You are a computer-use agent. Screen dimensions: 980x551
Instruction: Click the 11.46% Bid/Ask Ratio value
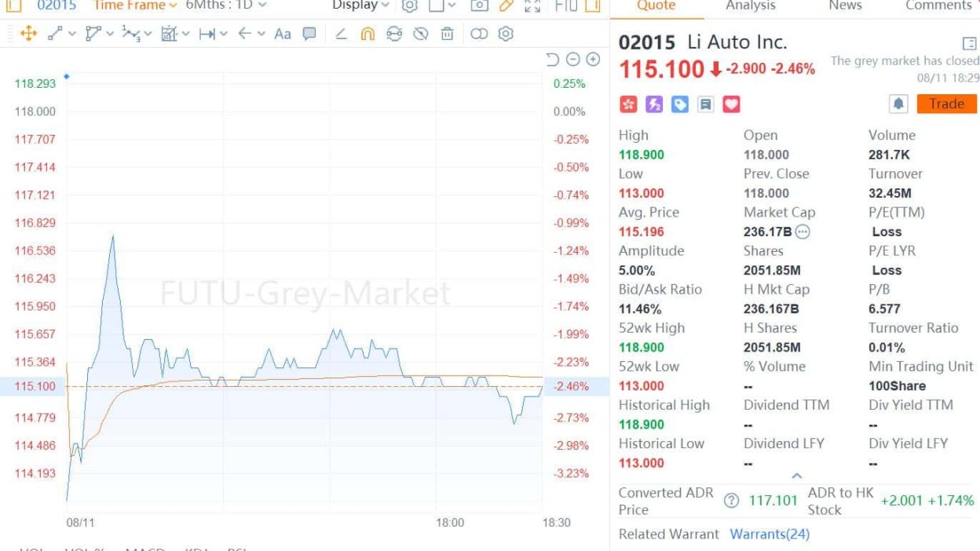pos(640,308)
